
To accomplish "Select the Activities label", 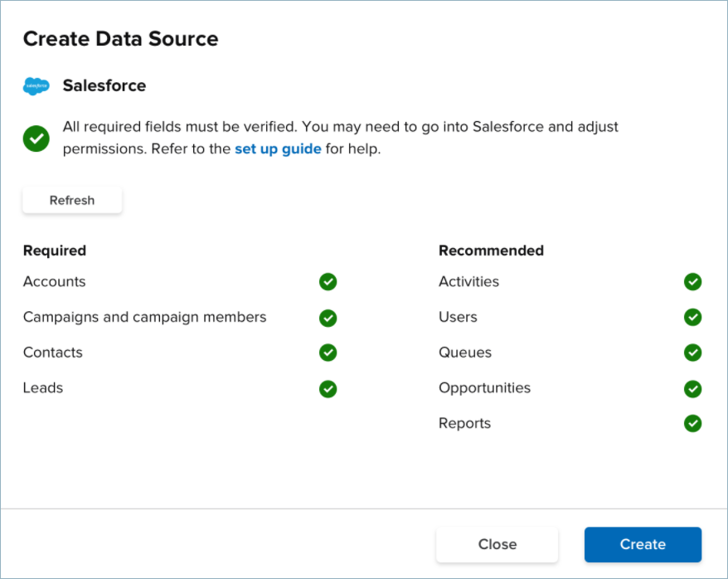I will coord(469,281).
